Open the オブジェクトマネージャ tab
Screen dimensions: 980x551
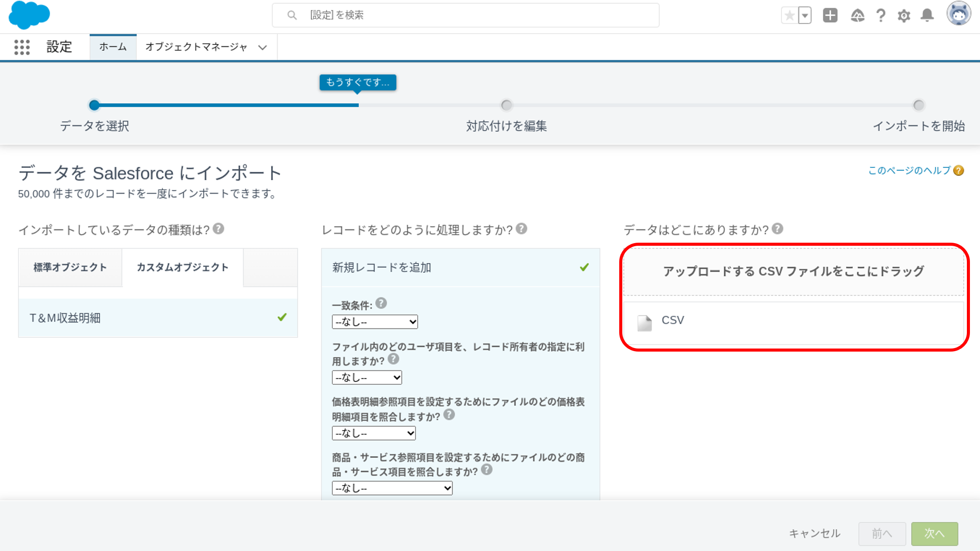196,47
